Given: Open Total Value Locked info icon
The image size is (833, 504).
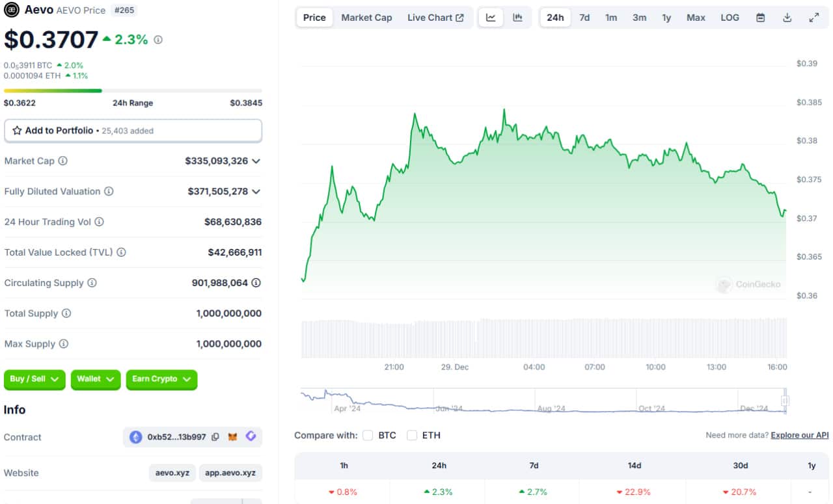Looking at the screenshot, I should (121, 252).
